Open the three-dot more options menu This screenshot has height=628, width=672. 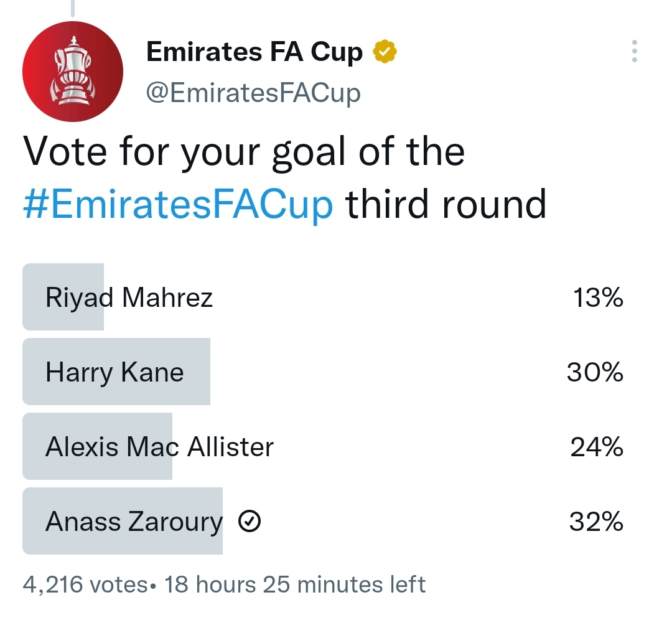click(634, 51)
